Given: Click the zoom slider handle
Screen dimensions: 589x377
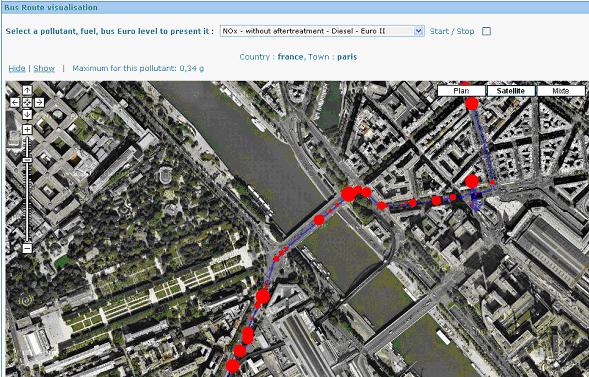Looking at the screenshot, I should click(x=27, y=160).
